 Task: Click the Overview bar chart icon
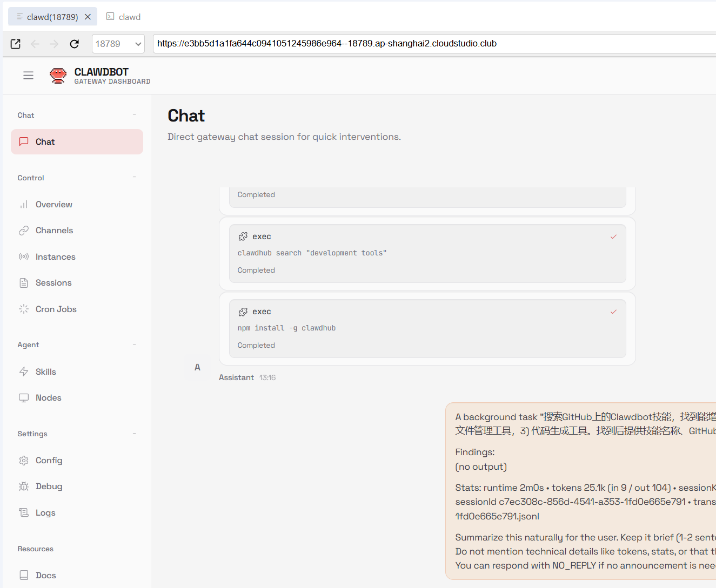[24, 205]
